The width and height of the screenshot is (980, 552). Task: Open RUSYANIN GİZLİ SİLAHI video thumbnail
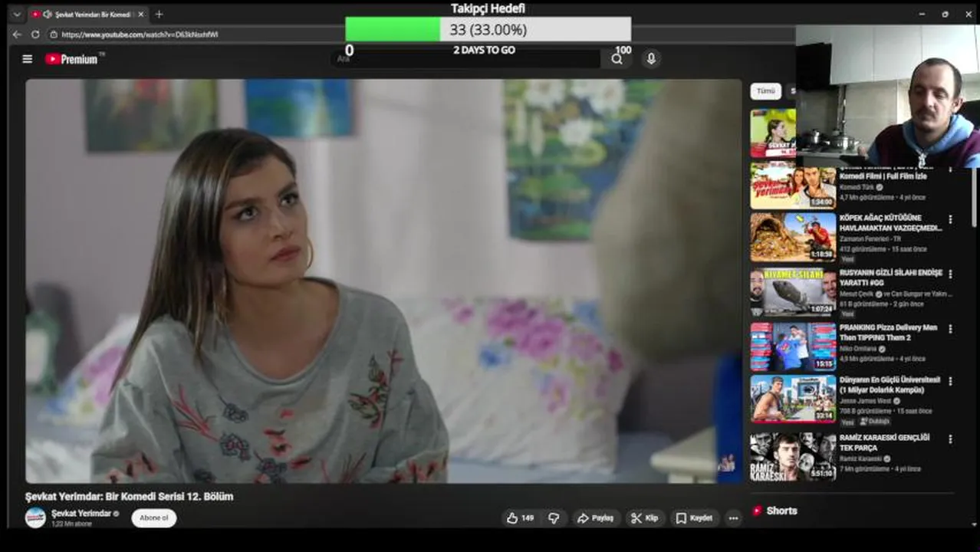click(x=793, y=292)
